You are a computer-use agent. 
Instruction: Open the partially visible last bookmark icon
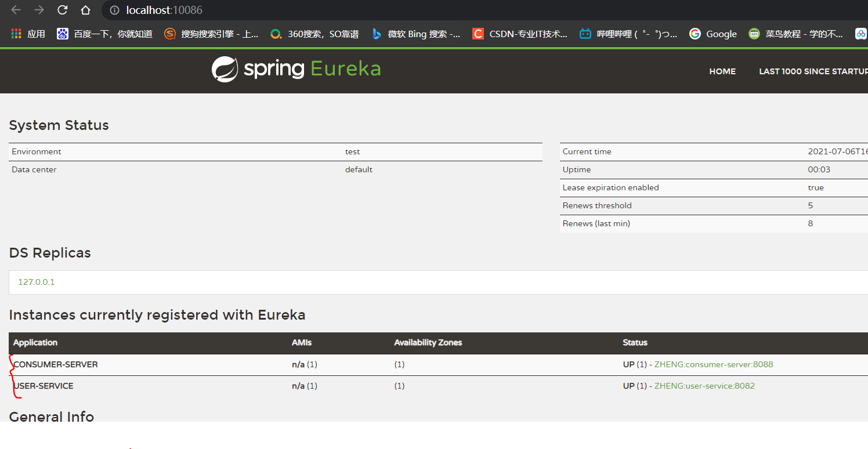tap(861, 34)
